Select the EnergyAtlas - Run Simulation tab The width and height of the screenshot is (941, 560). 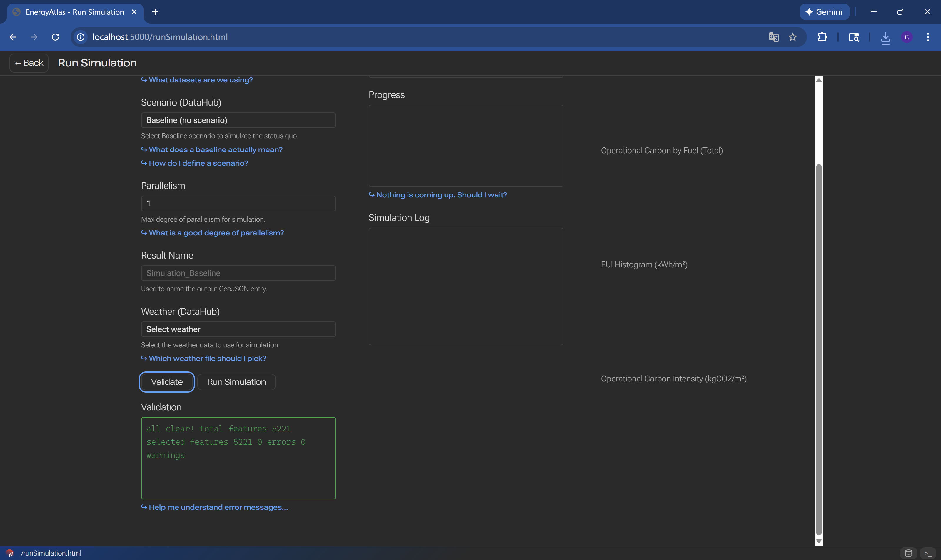point(75,12)
